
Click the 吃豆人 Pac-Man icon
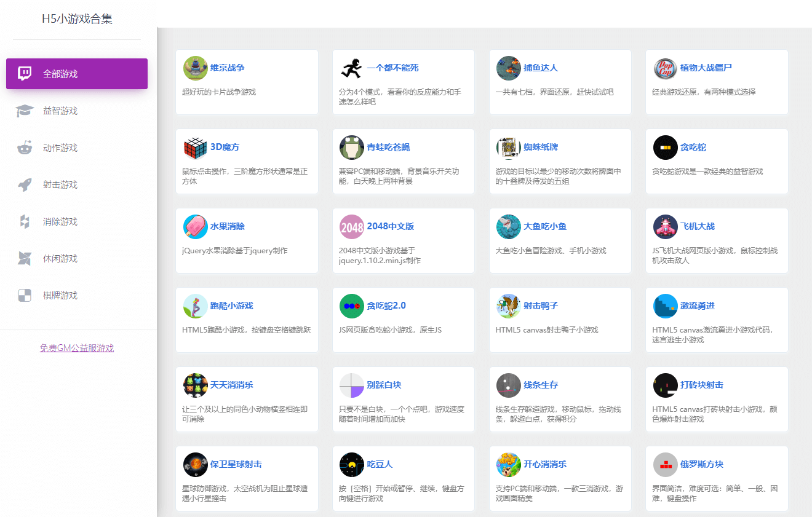352,465
